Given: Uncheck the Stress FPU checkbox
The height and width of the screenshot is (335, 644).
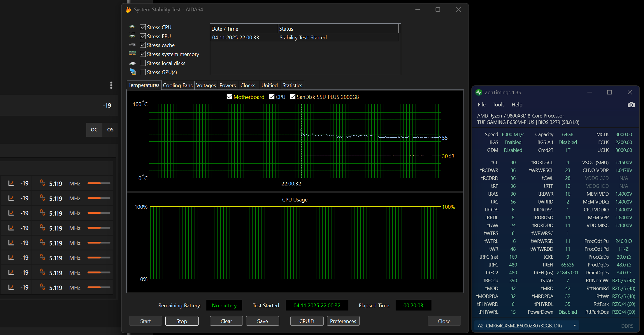Looking at the screenshot, I should (x=143, y=36).
